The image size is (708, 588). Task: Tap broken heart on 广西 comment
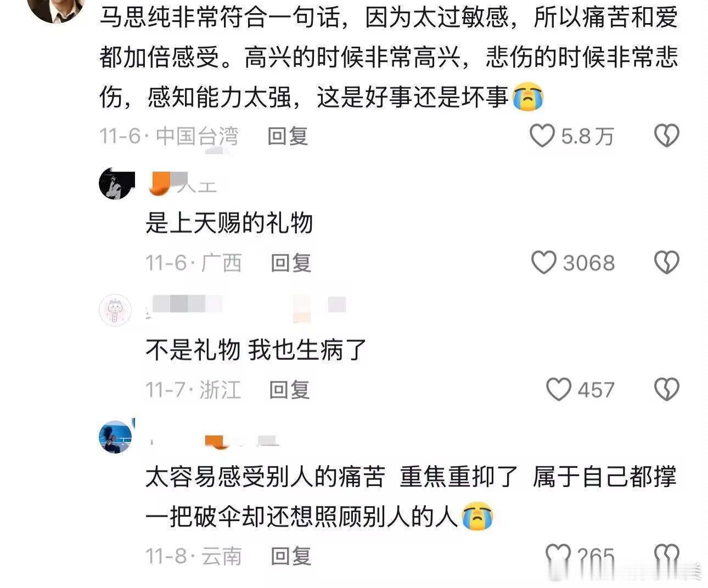[x=667, y=262]
